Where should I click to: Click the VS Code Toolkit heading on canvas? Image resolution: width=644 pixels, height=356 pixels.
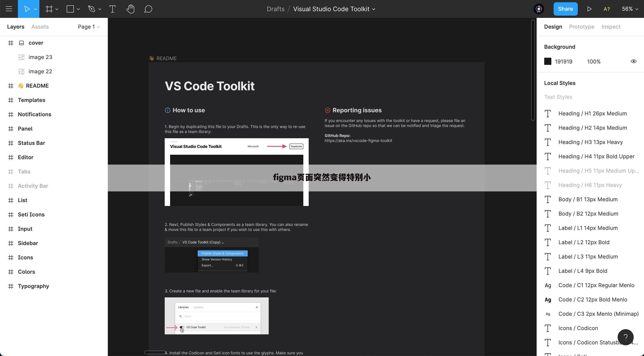coord(209,86)
